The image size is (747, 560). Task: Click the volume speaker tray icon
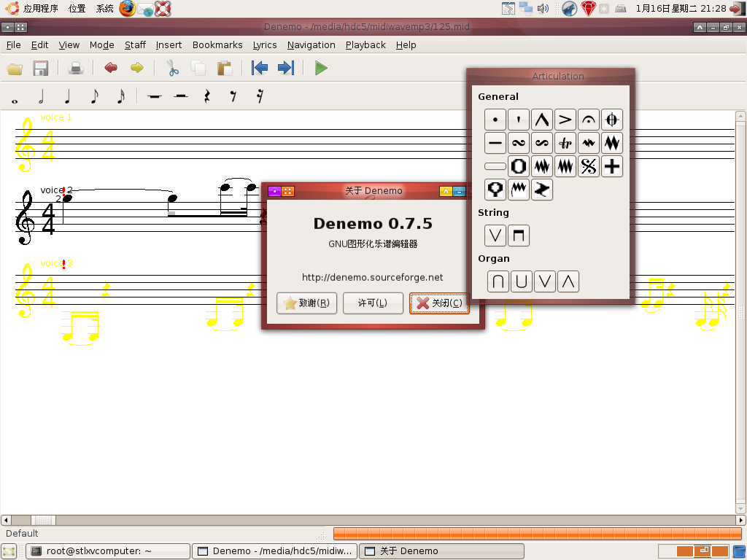click(x=543, y=9)
